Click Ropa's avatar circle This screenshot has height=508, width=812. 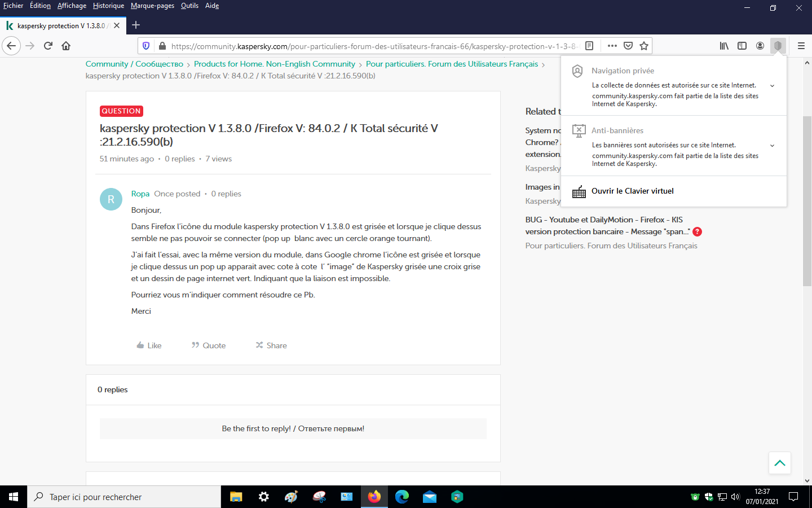click(x=111, y=199)
